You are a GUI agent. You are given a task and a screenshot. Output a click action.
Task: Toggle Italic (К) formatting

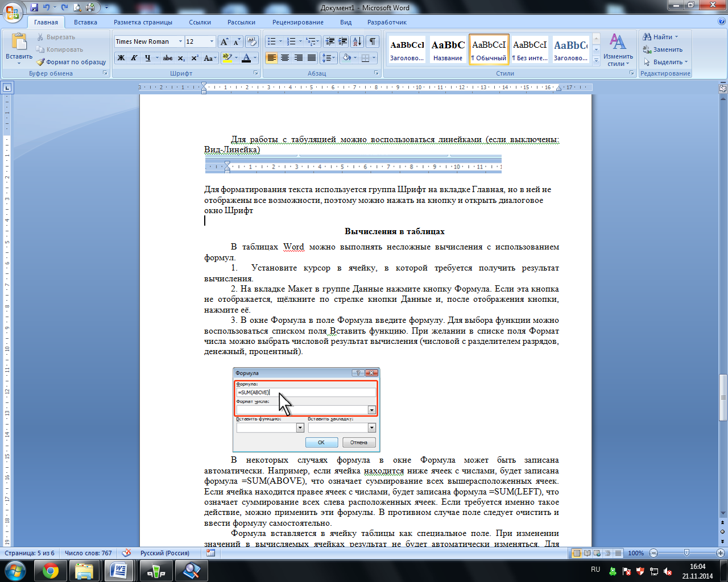134,58
